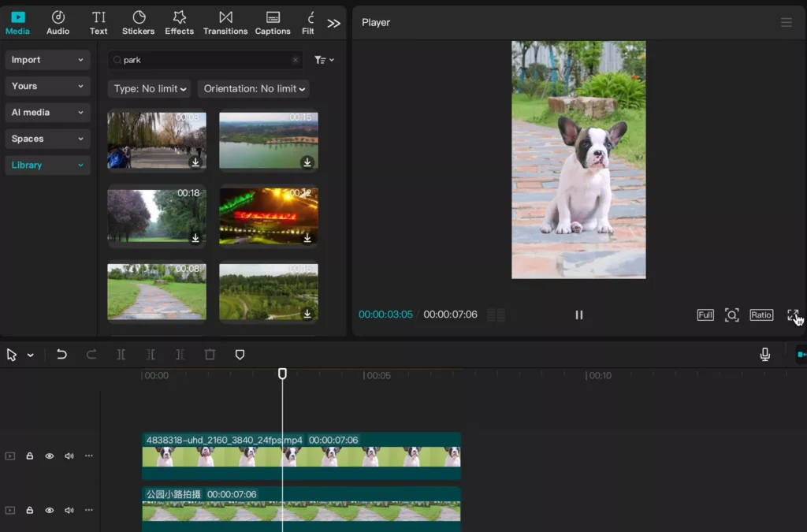Open the Stickers panel

[x=138, y=23]
